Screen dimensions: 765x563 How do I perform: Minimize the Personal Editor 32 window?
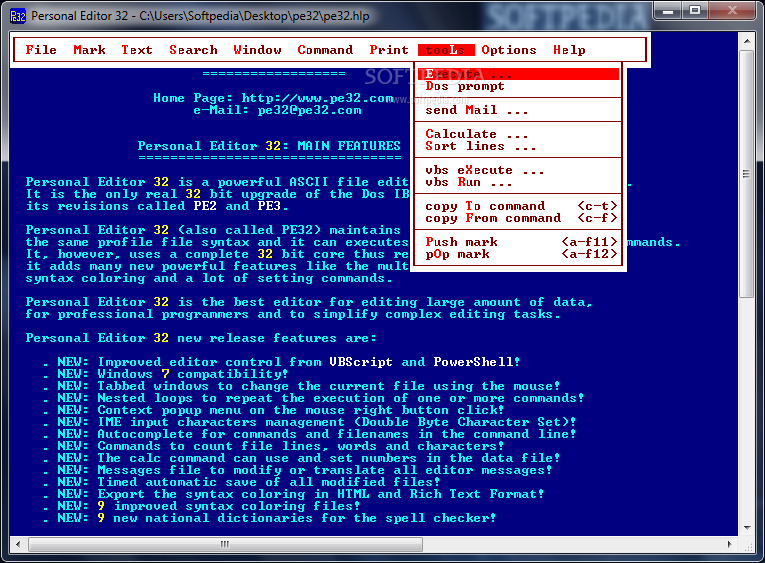[x=668, y=11]
